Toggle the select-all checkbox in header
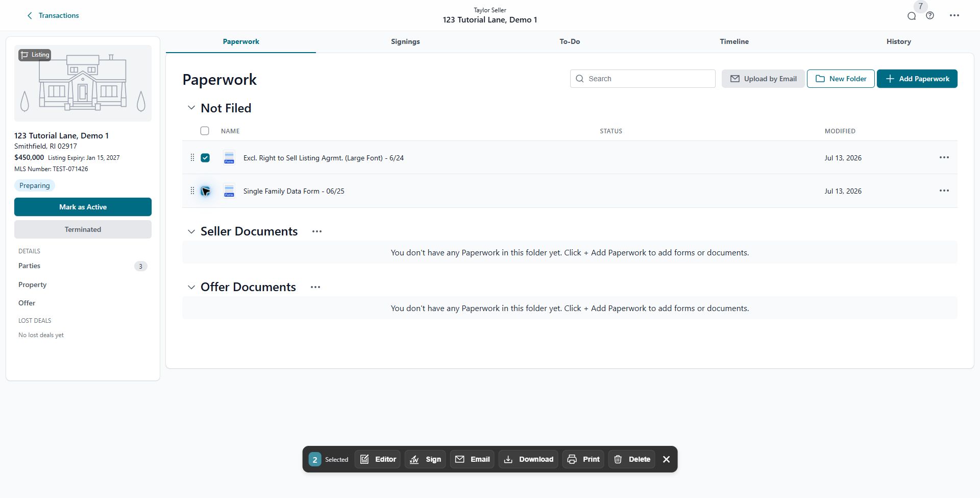The height and width of the screenshot is (498, 980). point(205,131)
